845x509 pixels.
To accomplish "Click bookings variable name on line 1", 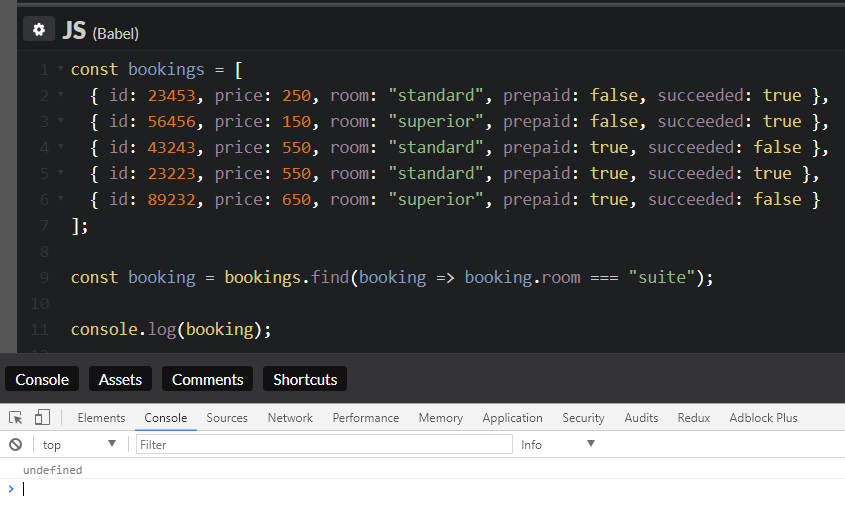I will pyautogui.click(x=166, y=69).
